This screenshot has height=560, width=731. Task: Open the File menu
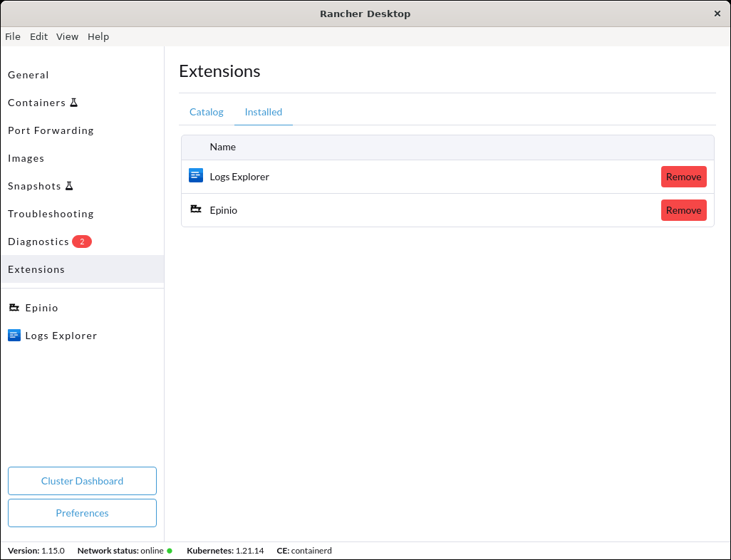(x=12, y=36)
